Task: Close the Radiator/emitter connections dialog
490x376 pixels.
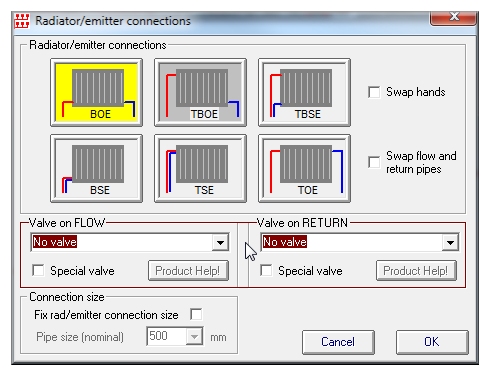Action: coord(453,17)
